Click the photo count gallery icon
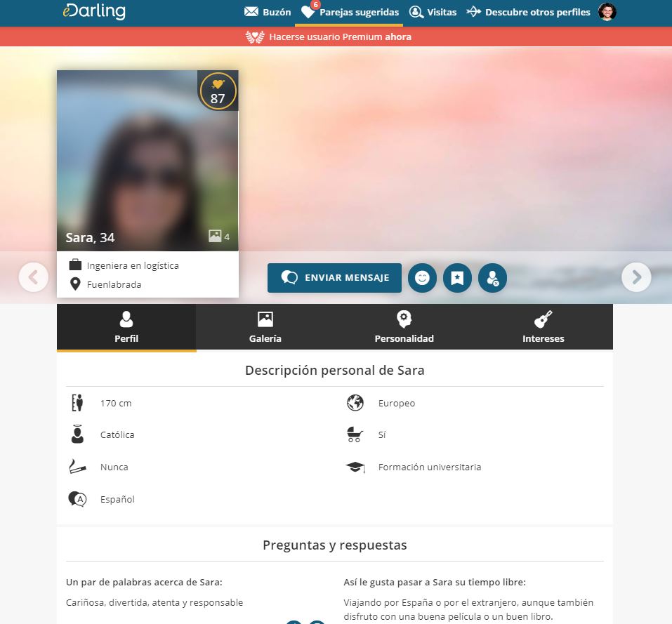The image size is (672, 624). [215, 236]
